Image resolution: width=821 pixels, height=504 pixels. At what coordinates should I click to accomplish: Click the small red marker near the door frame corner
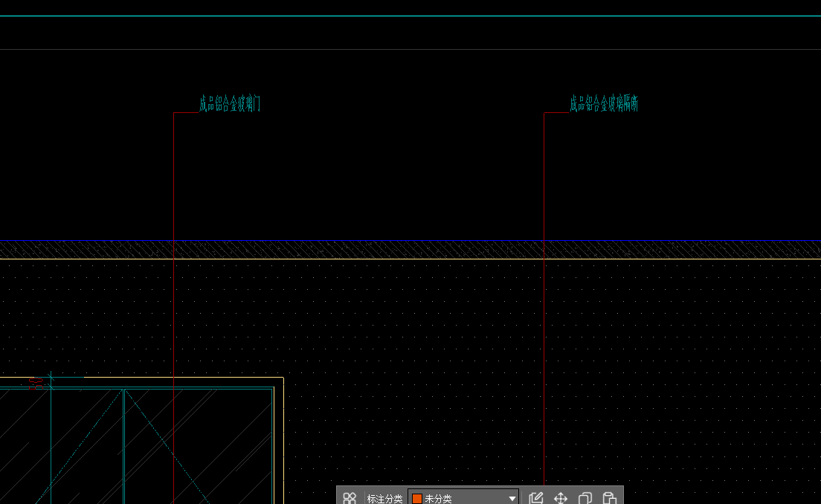click(35, 384)
